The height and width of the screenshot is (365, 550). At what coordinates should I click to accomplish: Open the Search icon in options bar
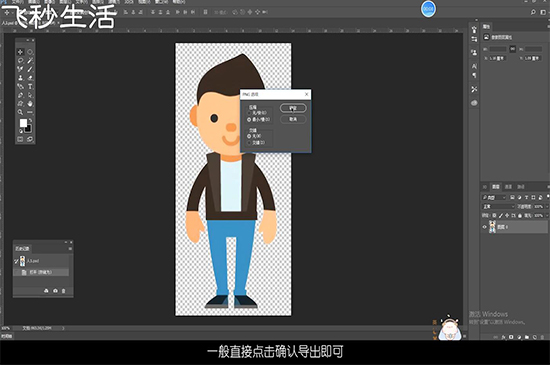(533, 12)
